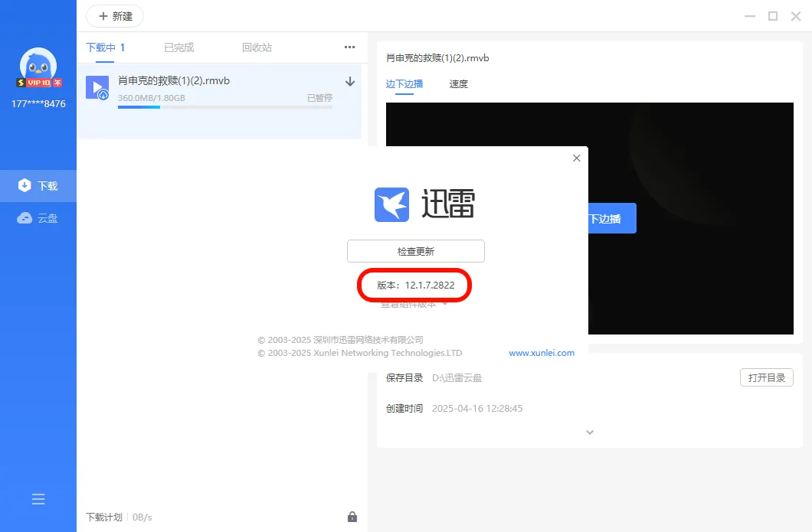The height and width of the screenshot is (532, 812).
Task: Click the detail panel file title
Action: (x=437, y=58)
